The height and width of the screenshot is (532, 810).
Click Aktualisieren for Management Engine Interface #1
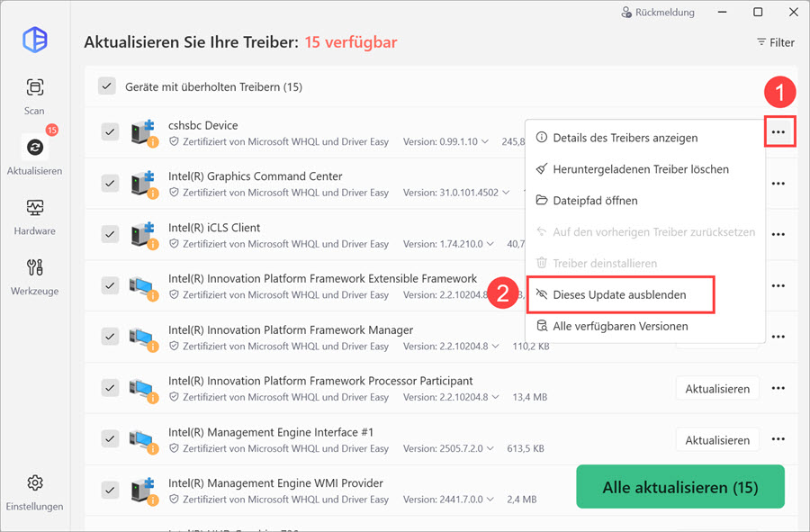click(717, 440)
